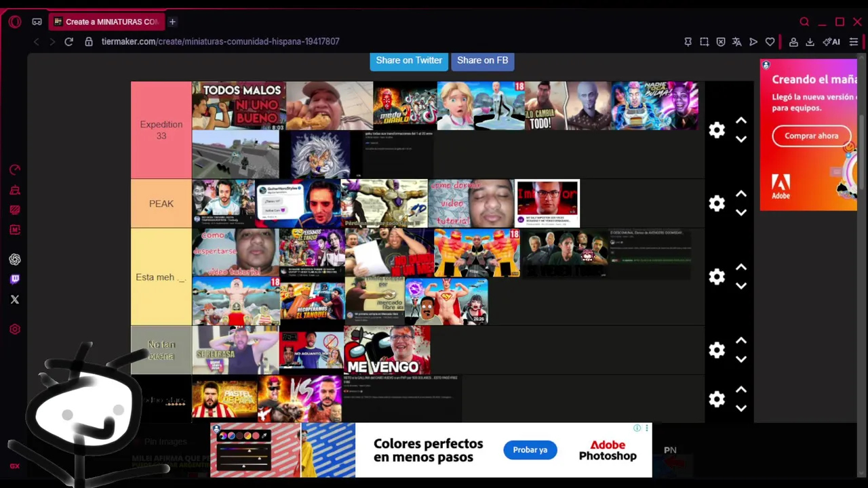Open sidebar settings hexagon icon
The width and height of the screenshot is (868, 488).
point(15,329)
